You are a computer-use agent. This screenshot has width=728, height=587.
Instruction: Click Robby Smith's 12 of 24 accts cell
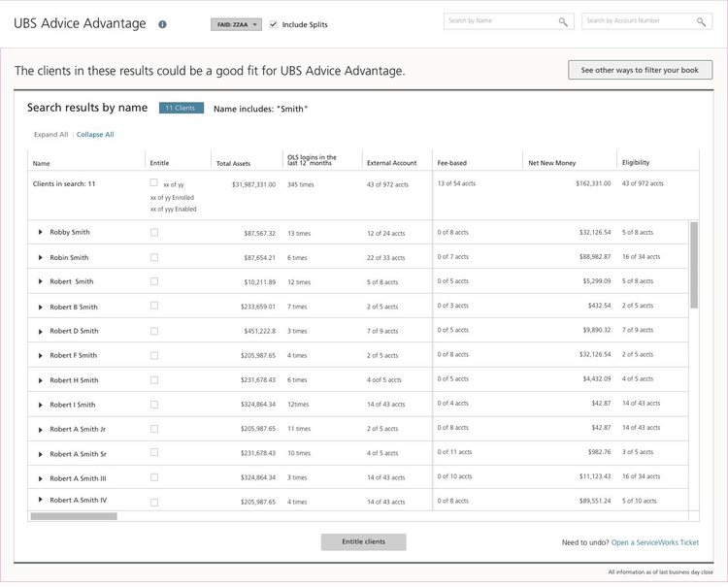pos(385,234)
